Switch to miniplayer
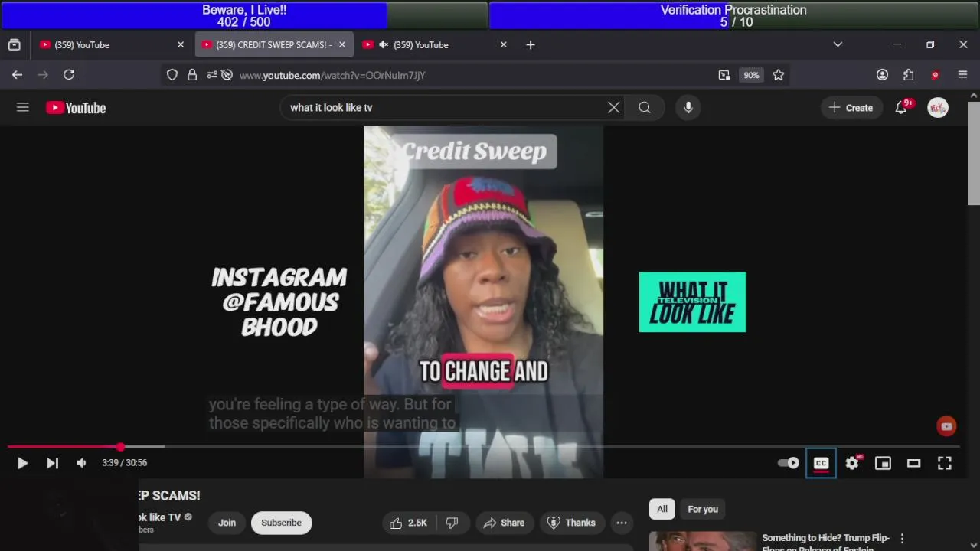 pyautogui.click(x=883, y=463)
